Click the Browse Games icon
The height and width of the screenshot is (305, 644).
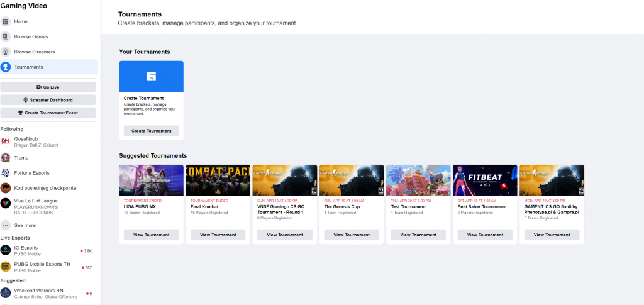pyautogui.click(x=6, y=36)
